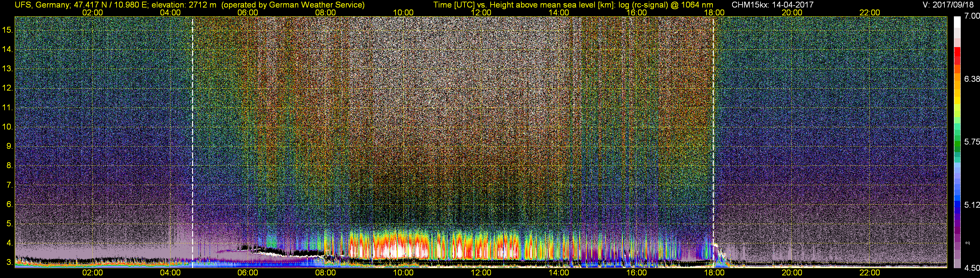Click the 5.75 colorbar value label
980x278 pixels.
click(x=972, y=142)
